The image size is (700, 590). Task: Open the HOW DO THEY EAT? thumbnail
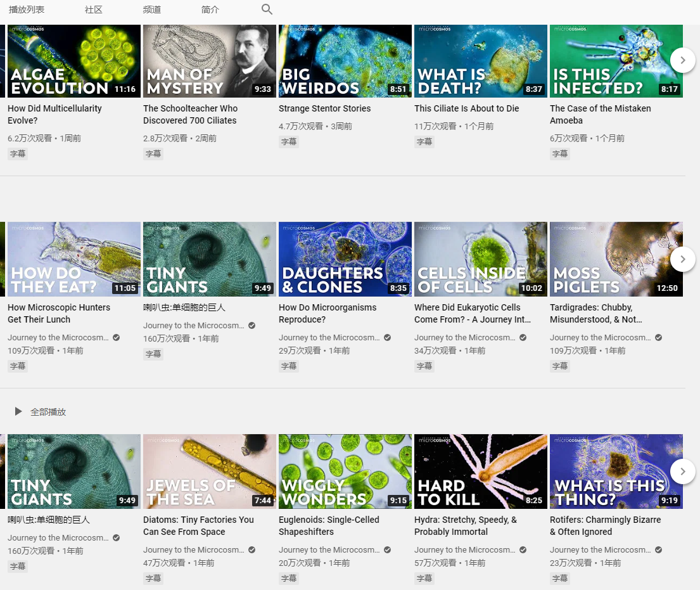[x=74, y=259]
